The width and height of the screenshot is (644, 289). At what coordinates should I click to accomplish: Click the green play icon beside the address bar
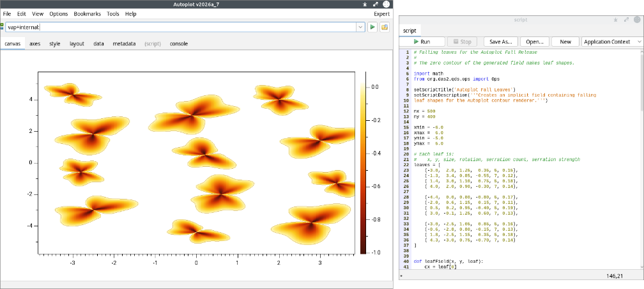coord(372,27)
